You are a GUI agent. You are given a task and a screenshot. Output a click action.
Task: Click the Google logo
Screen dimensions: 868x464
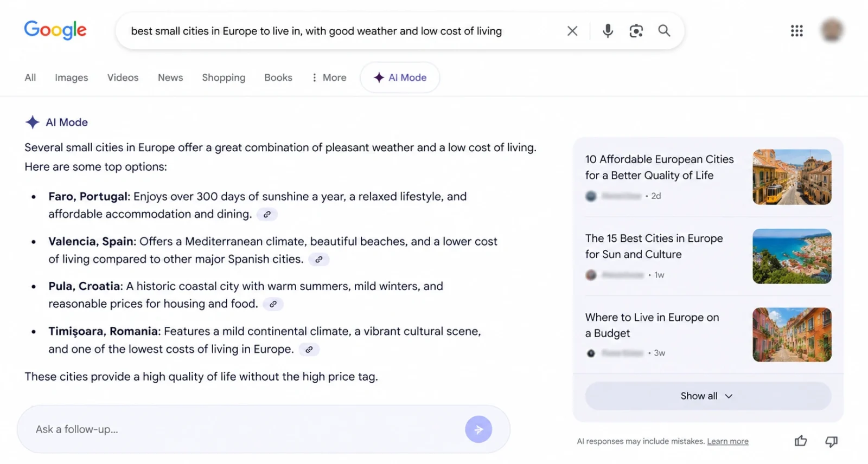point(55,30)
